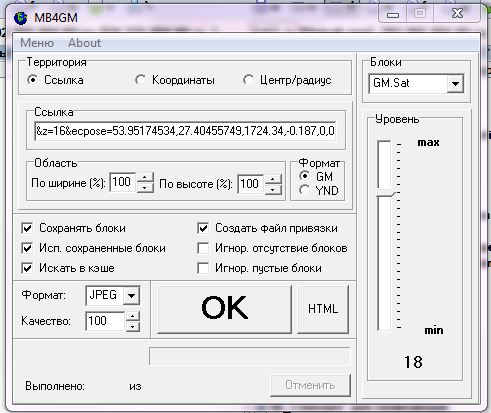Select the YND format radio button
Screen dimensions: 491x413
304,190
